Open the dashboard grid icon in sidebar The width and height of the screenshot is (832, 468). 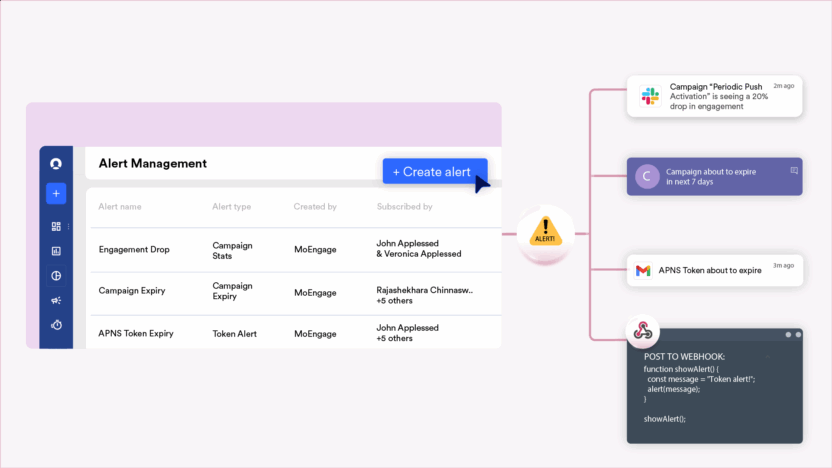point(56,227)
